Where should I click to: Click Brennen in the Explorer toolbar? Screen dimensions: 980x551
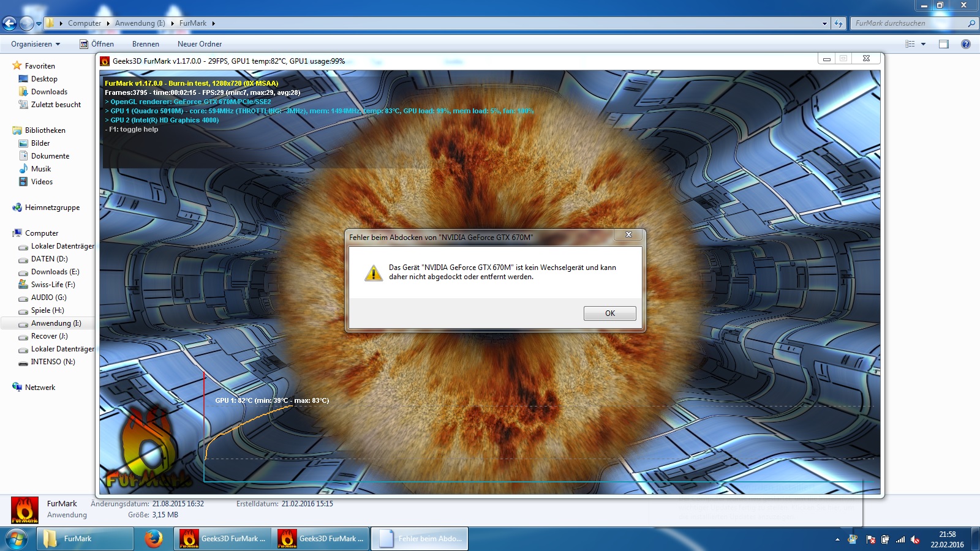pyautogui.click(x=146, y=44)
